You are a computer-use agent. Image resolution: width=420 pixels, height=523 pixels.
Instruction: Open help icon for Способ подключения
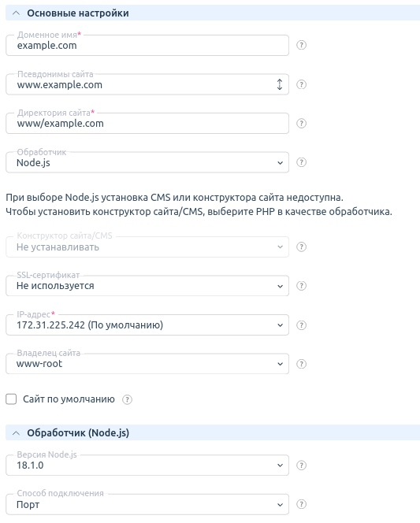301,504
